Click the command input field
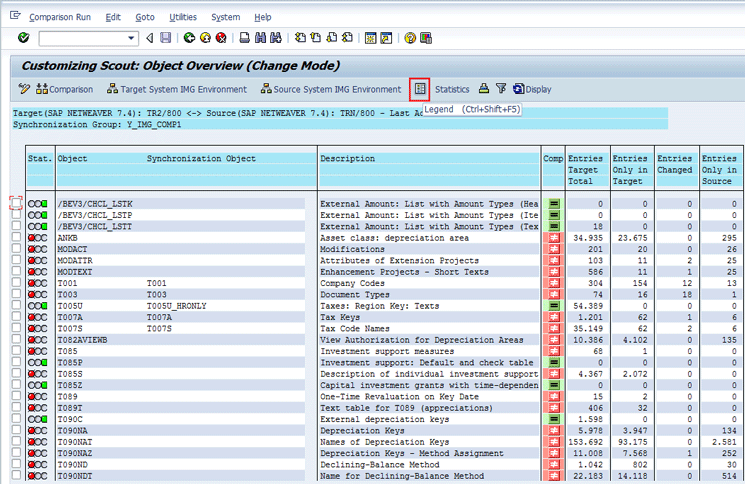The image size is (745, 484). pyautogui.click(x=82, y=38)
